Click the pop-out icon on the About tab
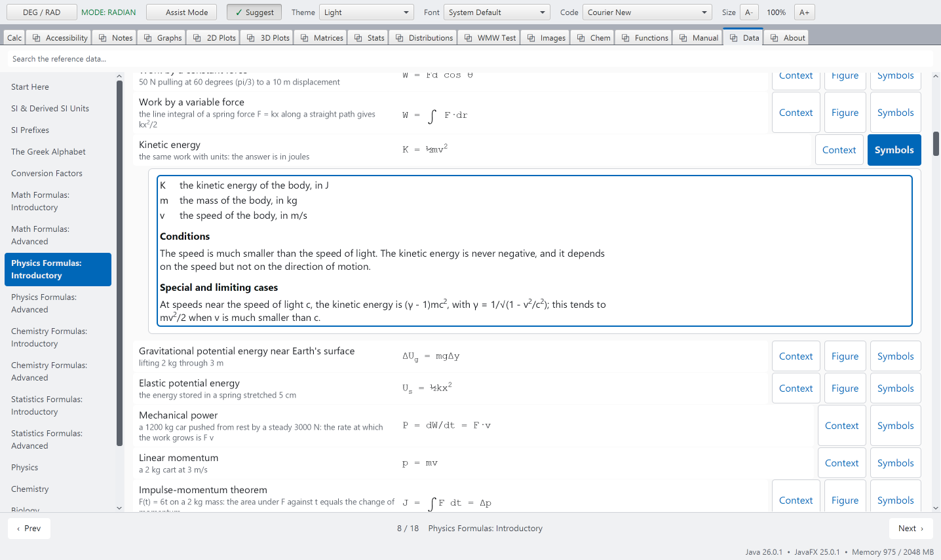 (775, 38)
